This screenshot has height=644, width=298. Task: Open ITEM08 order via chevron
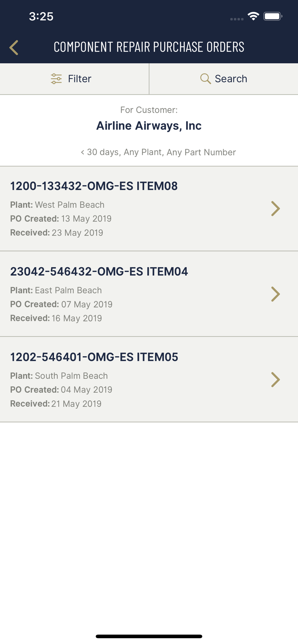click(275, 208)
